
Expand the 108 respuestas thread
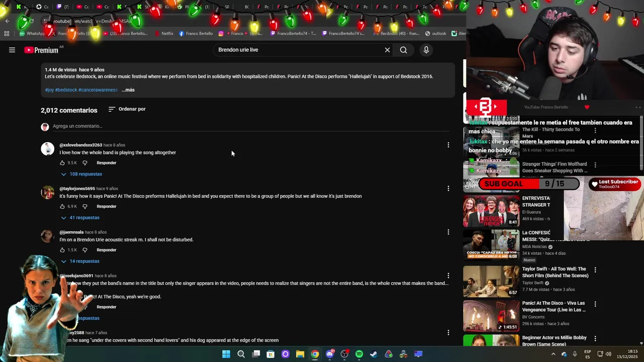click(x=82, y=174)
